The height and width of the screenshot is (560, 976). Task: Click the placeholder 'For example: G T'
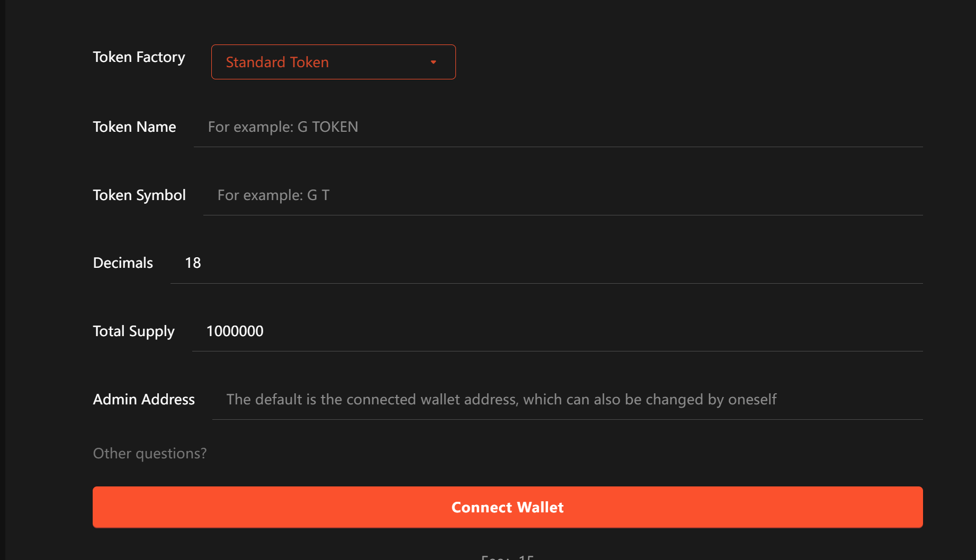(273, 195)
